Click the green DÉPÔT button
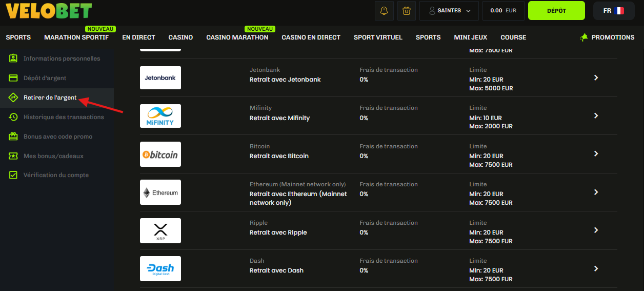This screenshot has height=291, width=644. [x=556, y=11]
